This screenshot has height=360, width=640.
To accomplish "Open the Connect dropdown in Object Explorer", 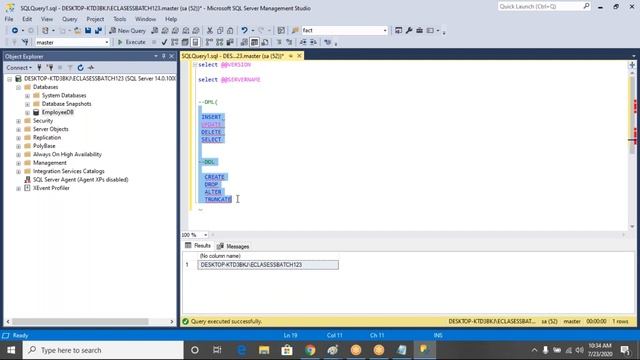I will coord(19,68).
